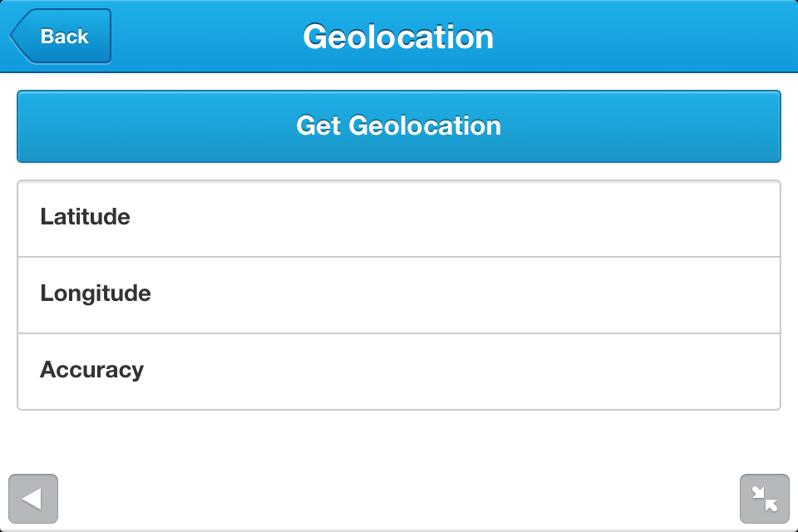
Task: Exit fullscreen using the diagonal arrows icon
Action: click(x=764, y=499)
